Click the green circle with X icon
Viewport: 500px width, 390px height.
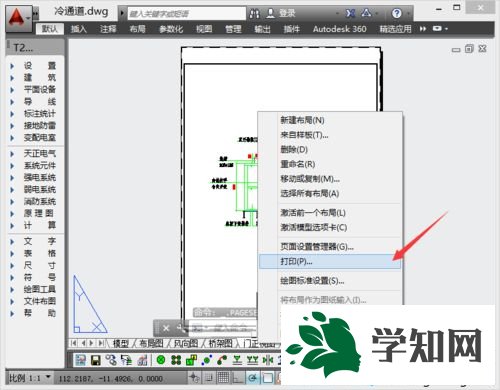pos(161,360)
